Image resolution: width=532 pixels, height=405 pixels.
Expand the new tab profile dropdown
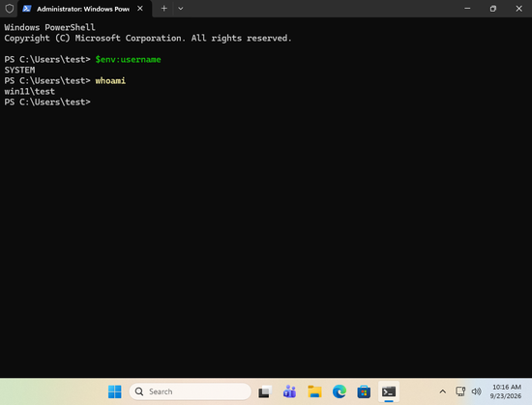click(x=181, y=9)
